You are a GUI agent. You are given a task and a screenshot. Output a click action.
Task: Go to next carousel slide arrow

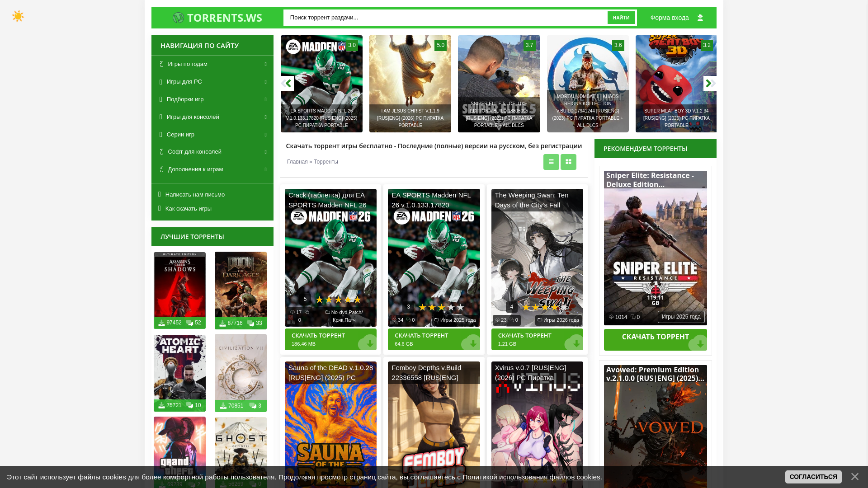(x=710, y=84)
